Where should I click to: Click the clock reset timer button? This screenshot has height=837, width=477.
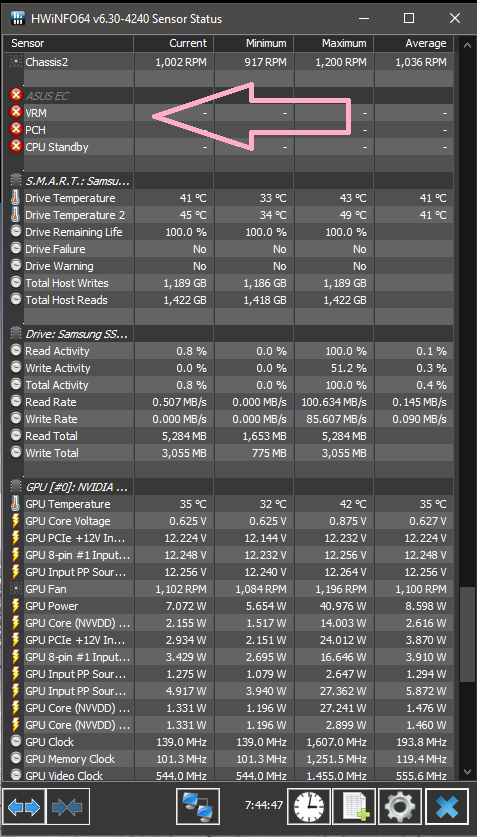308,806
